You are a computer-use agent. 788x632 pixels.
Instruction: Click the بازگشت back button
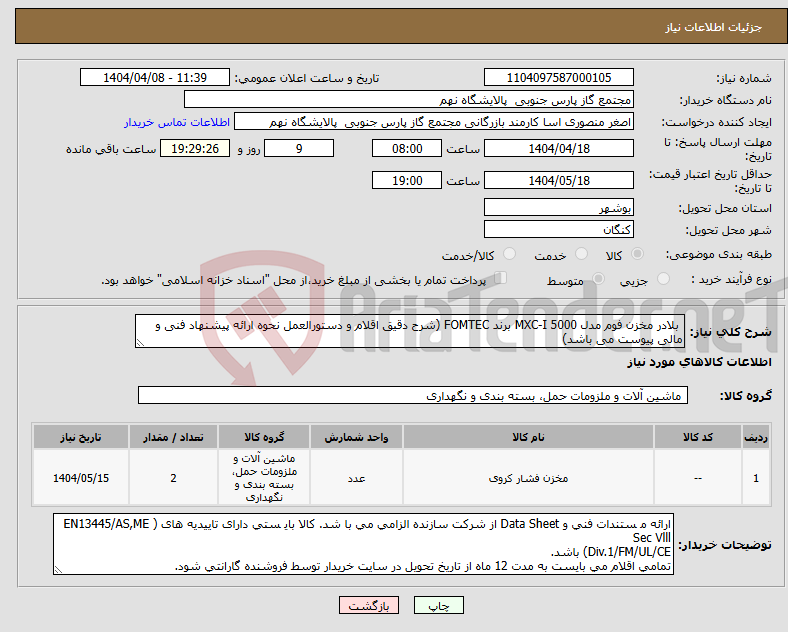coord(369,605)
